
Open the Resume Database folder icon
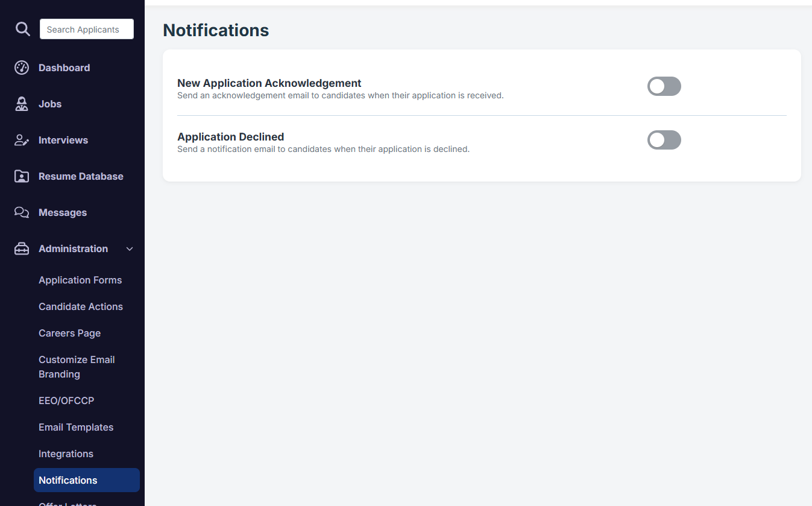coord(22,176)
